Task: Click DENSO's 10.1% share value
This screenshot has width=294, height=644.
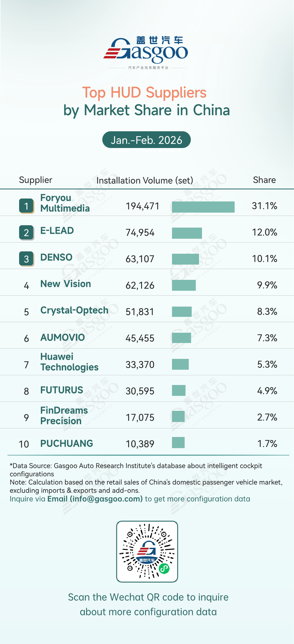Action: point(265,259)
